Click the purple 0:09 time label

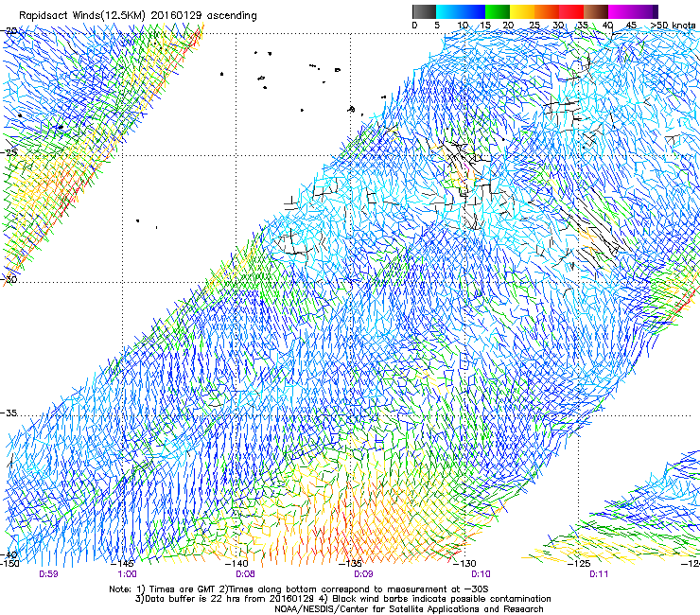[x=363, y=574]
